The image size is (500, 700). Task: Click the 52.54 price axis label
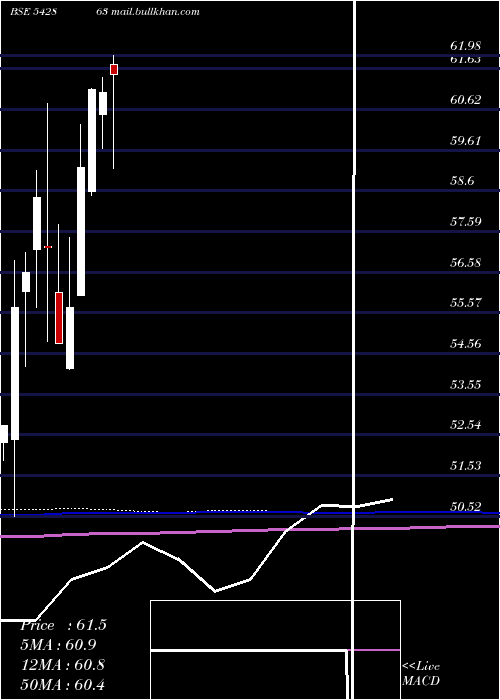(x=466, y=425)
